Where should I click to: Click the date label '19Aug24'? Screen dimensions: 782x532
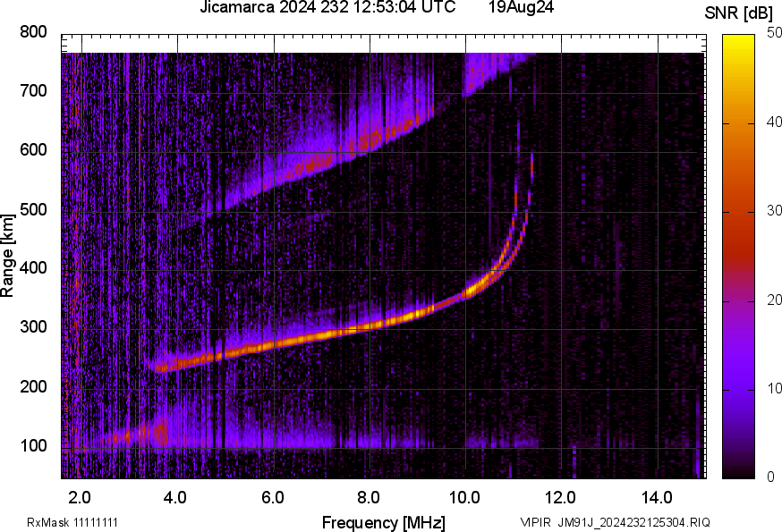click(x=521, y=7)
